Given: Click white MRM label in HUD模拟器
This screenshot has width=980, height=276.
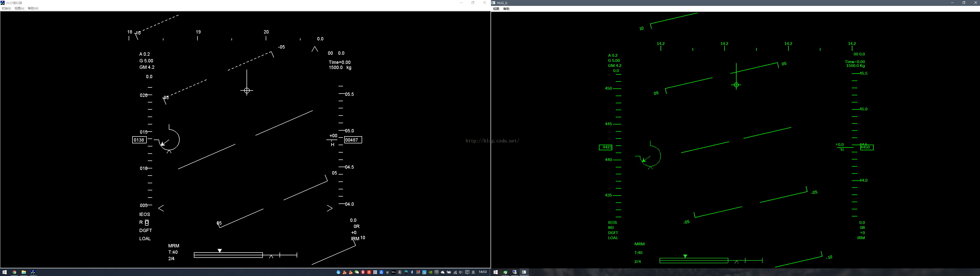Looking at the screenshot, I should pyautogui.click(x=173, y=246).
